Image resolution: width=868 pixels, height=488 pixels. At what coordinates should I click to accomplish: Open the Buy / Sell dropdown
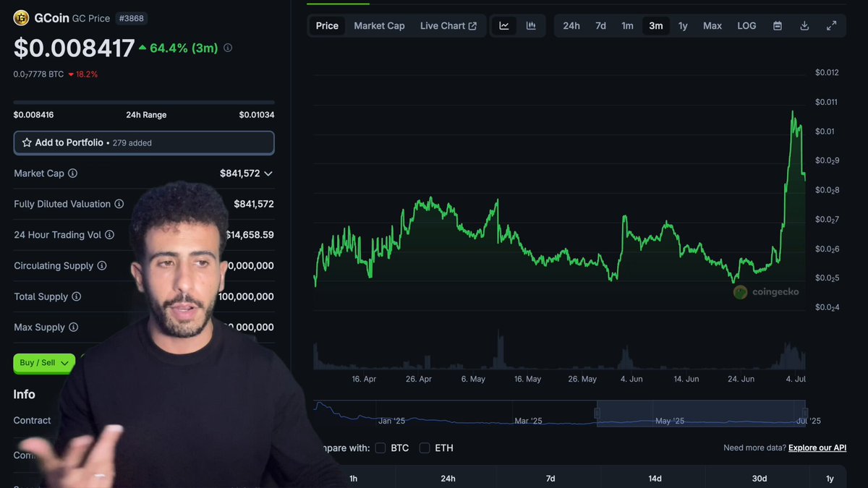click(x=44, y=362)
